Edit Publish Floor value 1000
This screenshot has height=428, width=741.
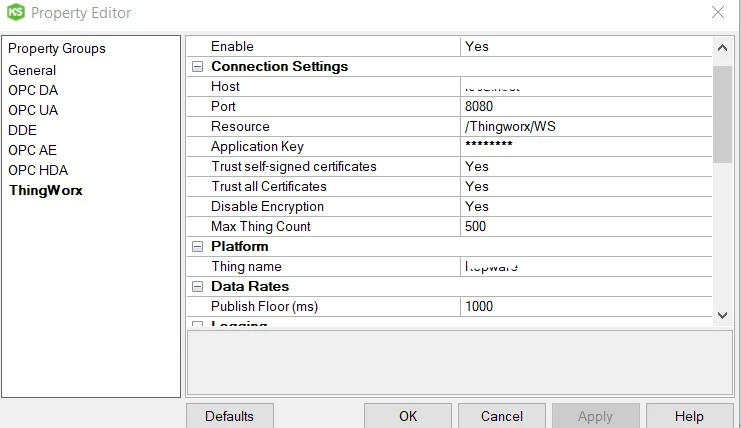pos(586,307)
